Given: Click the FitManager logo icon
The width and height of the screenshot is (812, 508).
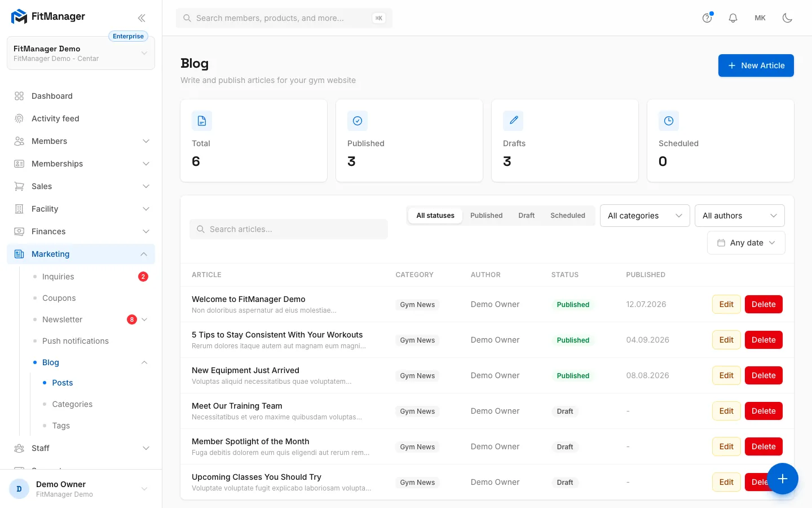Looking at the screenshot, I should coord(19,17).
